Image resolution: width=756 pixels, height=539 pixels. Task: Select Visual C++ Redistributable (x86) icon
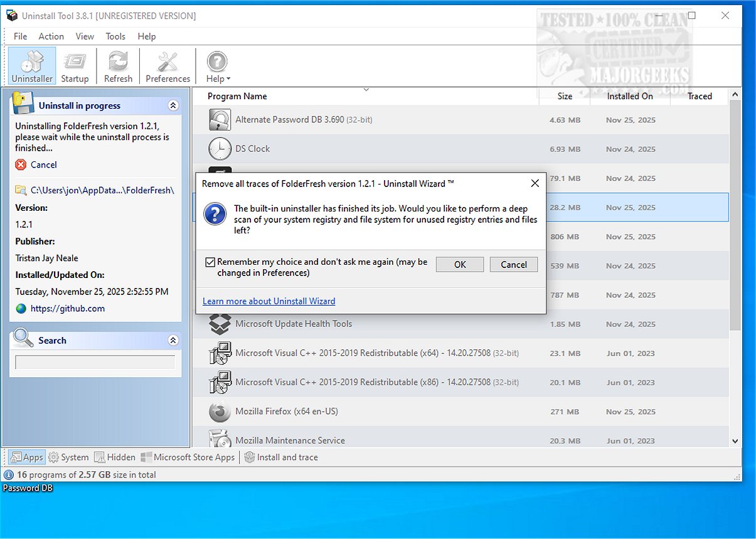coord(220,382)
